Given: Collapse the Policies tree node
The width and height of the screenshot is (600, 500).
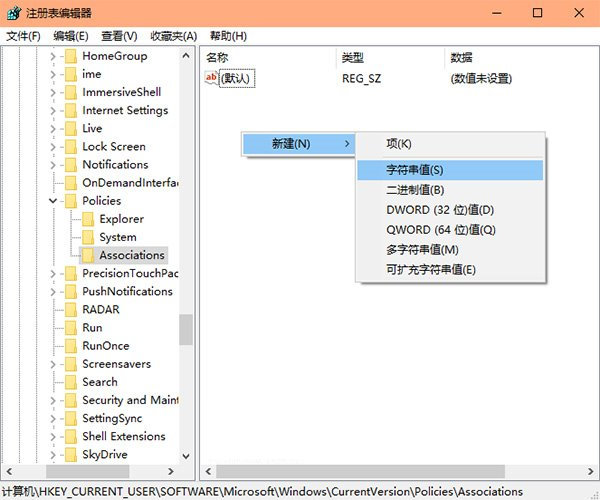Looking at the screenshot, I should [53, 201].
